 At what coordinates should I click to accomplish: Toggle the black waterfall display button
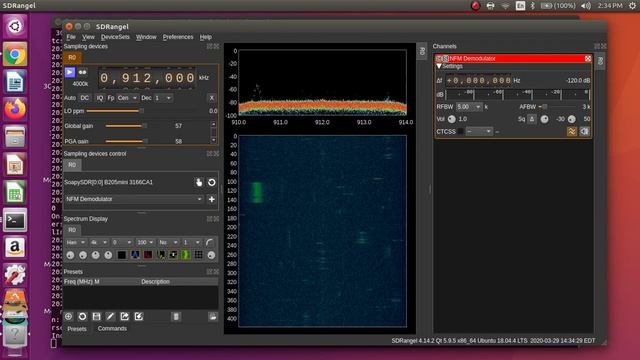tap(122, 255)
